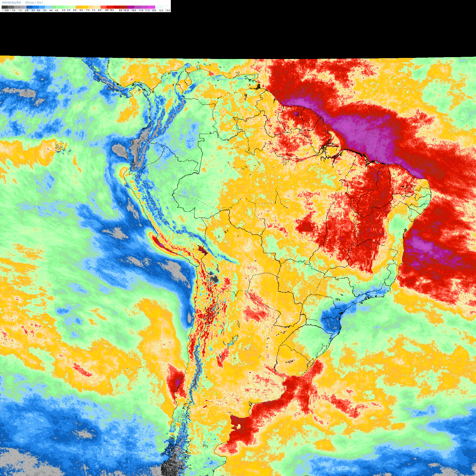Viewport: 476px width, 476px height.
Task: Click the '5.0' legend value
Action: click(x=63, y=10)
